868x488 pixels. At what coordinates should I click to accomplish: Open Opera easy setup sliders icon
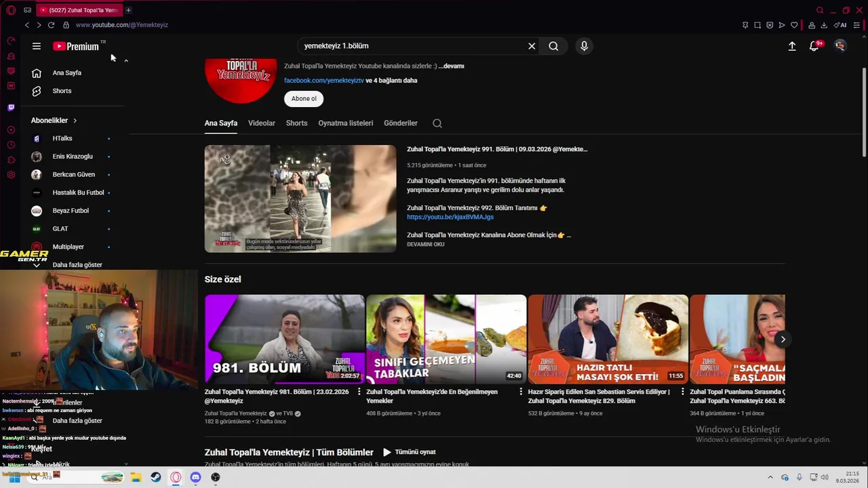[857, 25]
